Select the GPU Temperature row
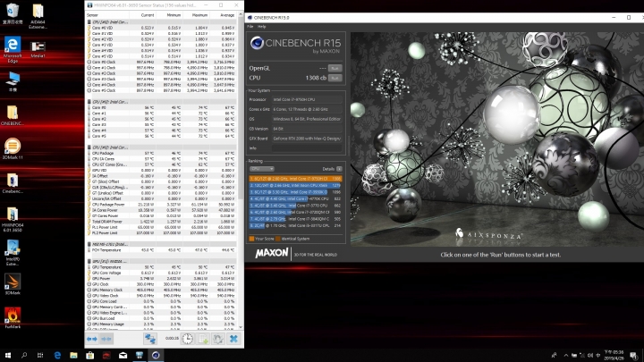644x362 pixels. click(161, 267)
